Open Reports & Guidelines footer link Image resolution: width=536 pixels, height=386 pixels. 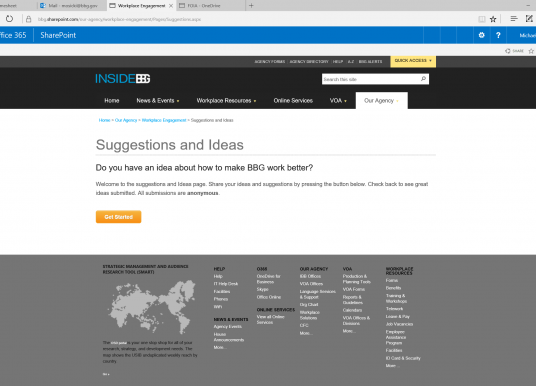point(353,300)
